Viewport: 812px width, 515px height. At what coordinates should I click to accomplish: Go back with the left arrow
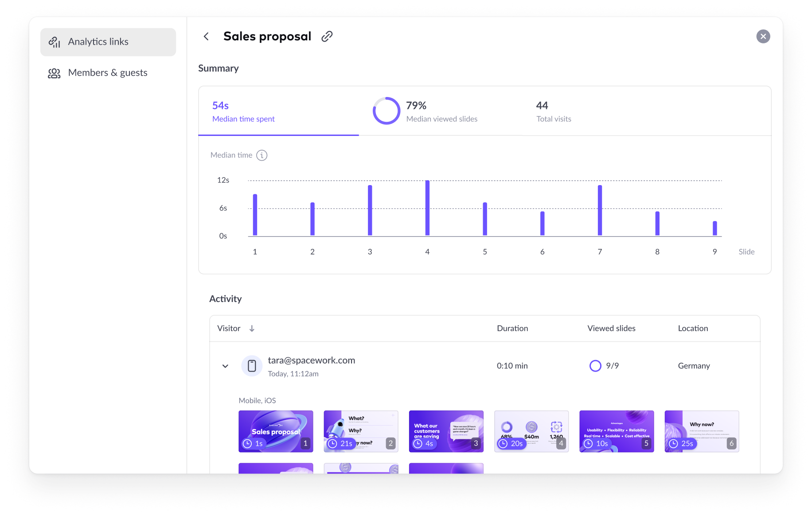[206, 37]
